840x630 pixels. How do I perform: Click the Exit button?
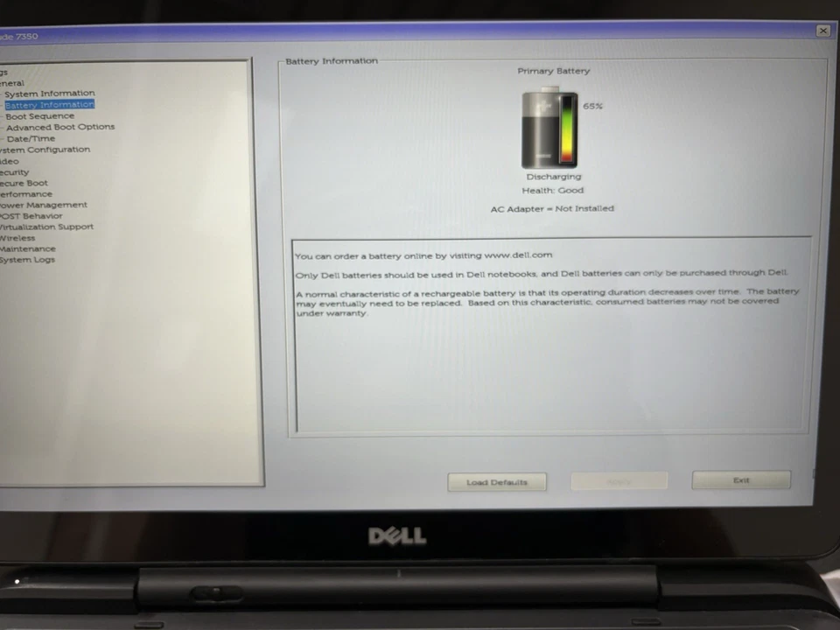click(x=741, y=480)
